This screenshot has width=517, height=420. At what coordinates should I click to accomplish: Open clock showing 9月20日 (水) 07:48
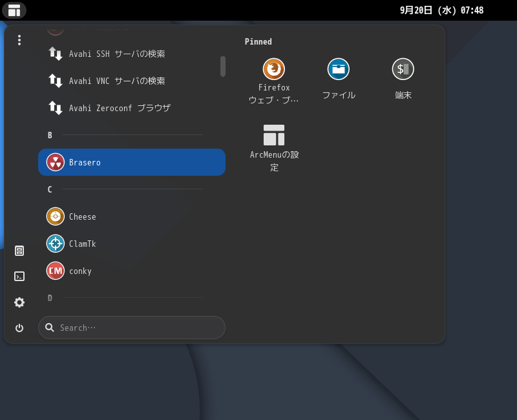click(x=441, y=10)
